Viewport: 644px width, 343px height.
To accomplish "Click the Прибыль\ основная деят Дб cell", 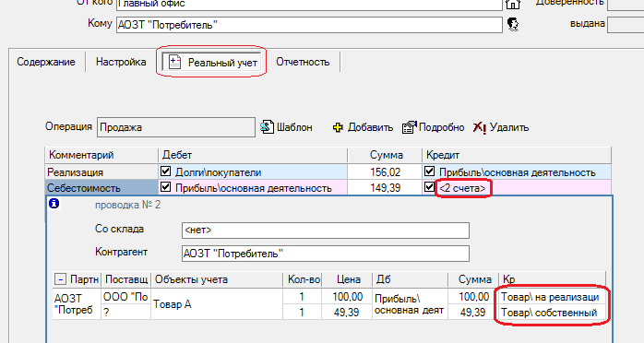I will (x=410, y=304).
